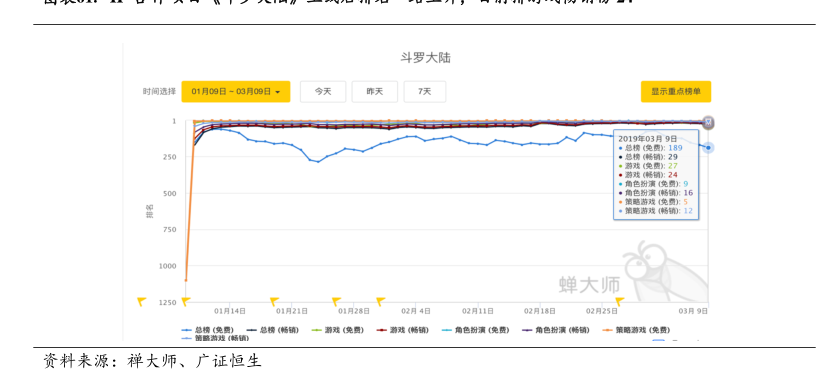
Task: Toggle 游戏 (畅销) legend series
Action: point(403,330)
